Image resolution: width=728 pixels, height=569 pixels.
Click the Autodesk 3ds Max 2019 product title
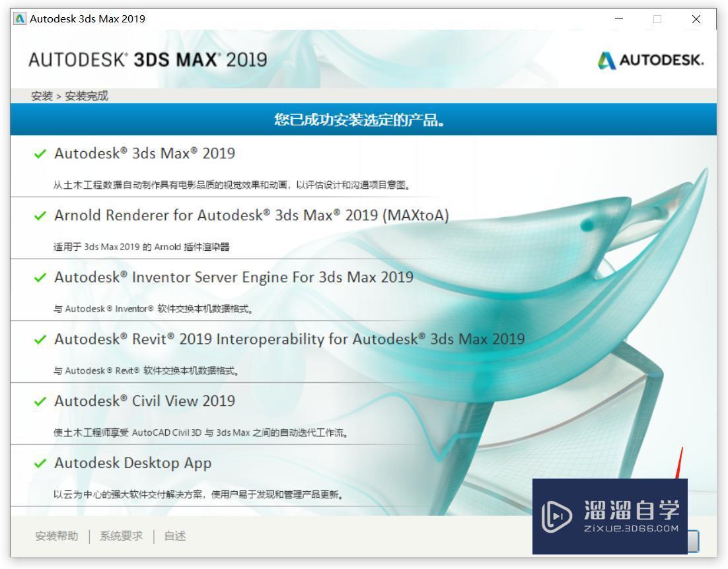(x=145, y=153)
